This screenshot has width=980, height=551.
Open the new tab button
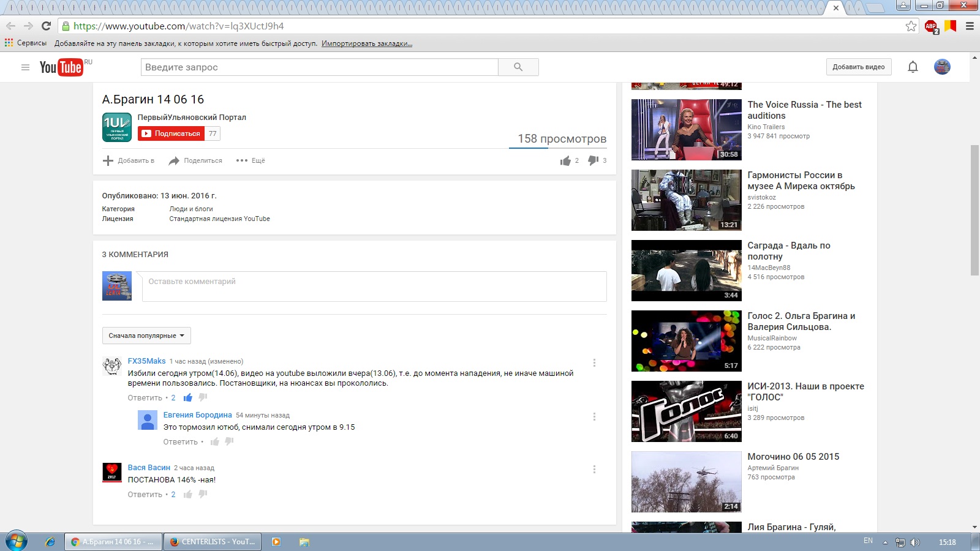(x=876, y=8)
